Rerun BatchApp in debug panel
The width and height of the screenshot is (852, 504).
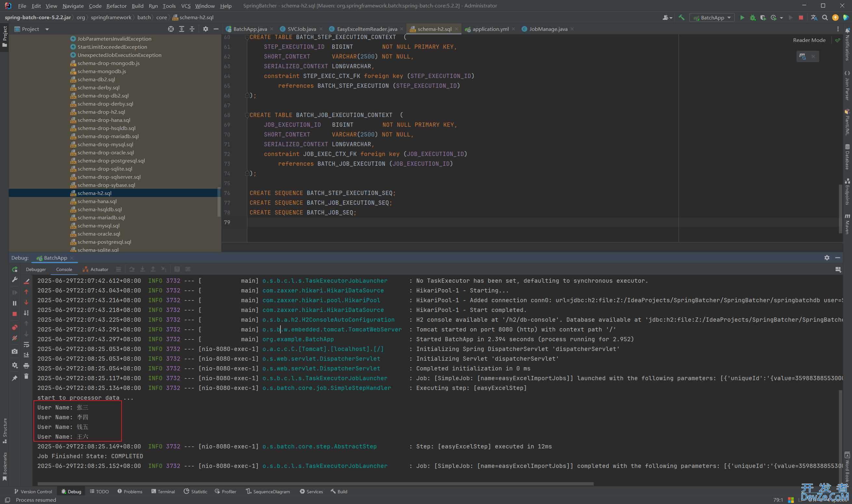[15, 269]
